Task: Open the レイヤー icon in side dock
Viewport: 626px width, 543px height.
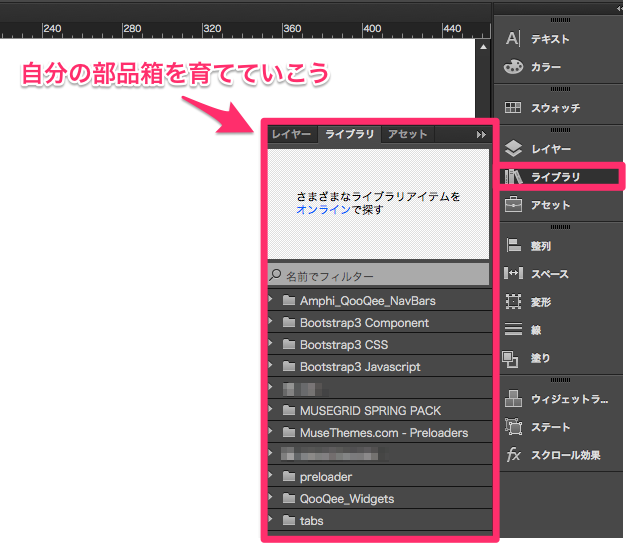Action: (x=513, y=149)
